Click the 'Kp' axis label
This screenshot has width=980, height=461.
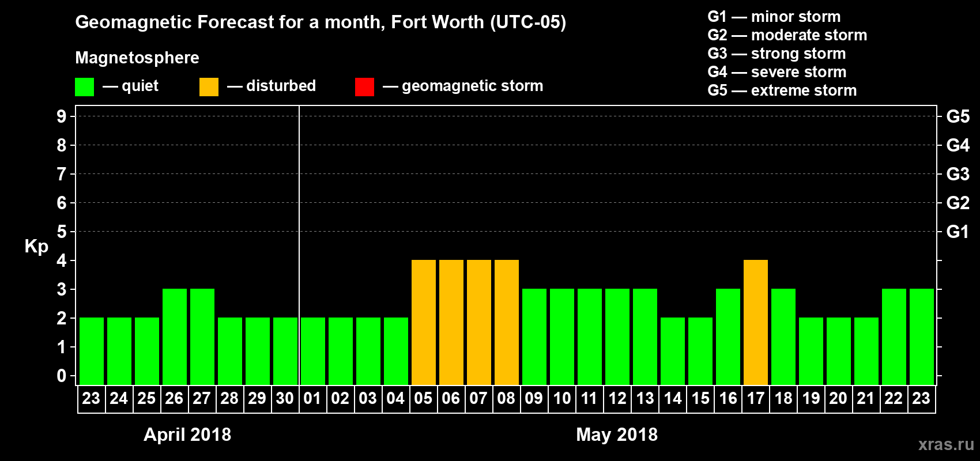point(36,247)
